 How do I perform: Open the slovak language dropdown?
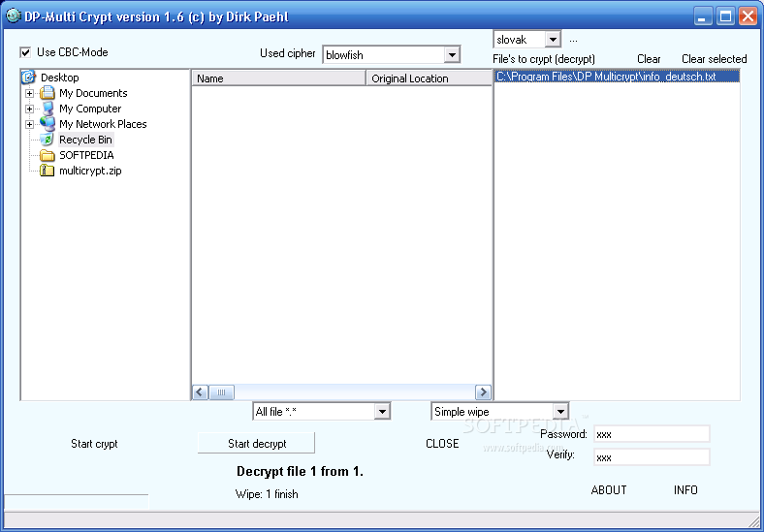553,40
